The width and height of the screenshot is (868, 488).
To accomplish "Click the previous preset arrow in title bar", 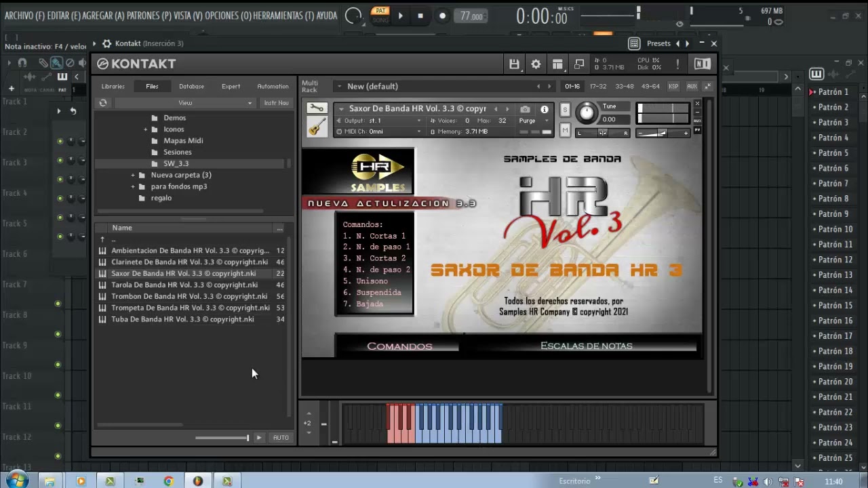I will point(677,43).
